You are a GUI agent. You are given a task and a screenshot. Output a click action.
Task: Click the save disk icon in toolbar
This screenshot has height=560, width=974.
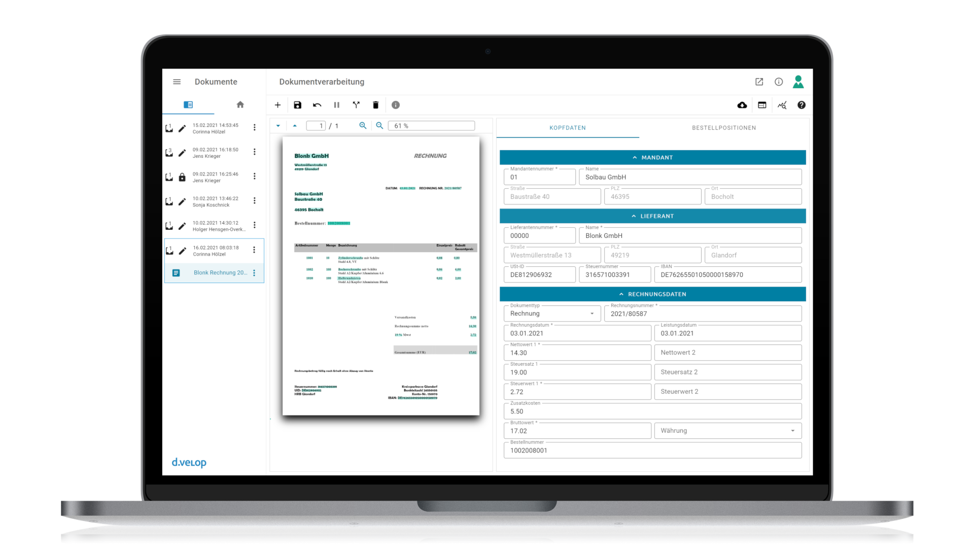coord(298,105)
